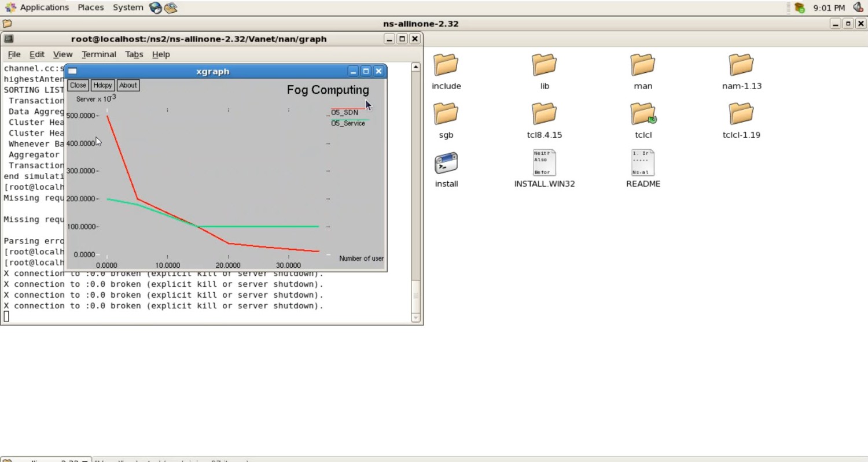Open the sgb folder
Viewport: 868px width, 462px height.
446,114
